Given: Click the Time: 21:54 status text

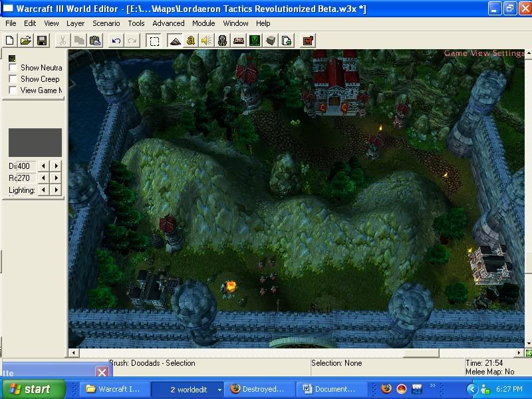Looking at the screenshot, I should (x=484, y=362).
